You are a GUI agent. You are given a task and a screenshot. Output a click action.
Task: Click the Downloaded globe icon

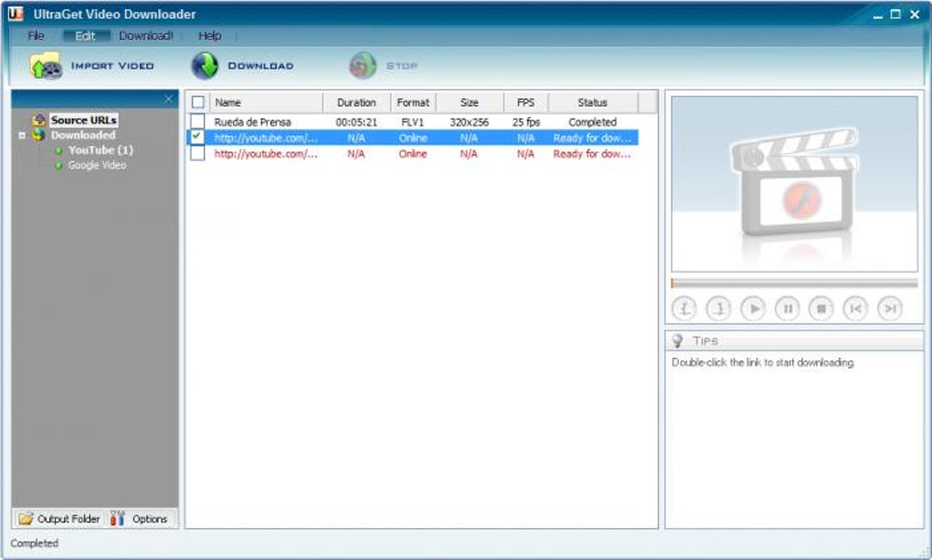38,135
